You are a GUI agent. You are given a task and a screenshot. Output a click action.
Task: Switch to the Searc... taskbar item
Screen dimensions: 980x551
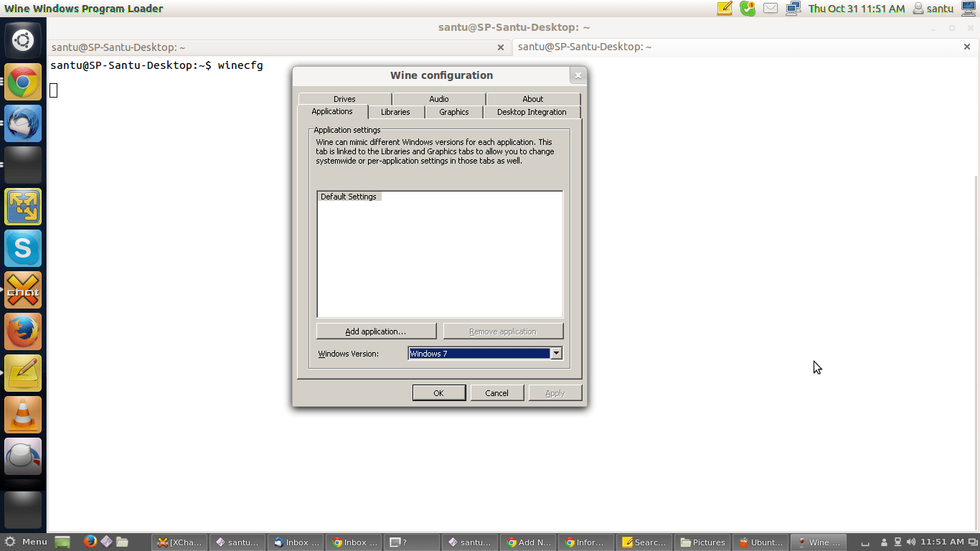[645, 542]
